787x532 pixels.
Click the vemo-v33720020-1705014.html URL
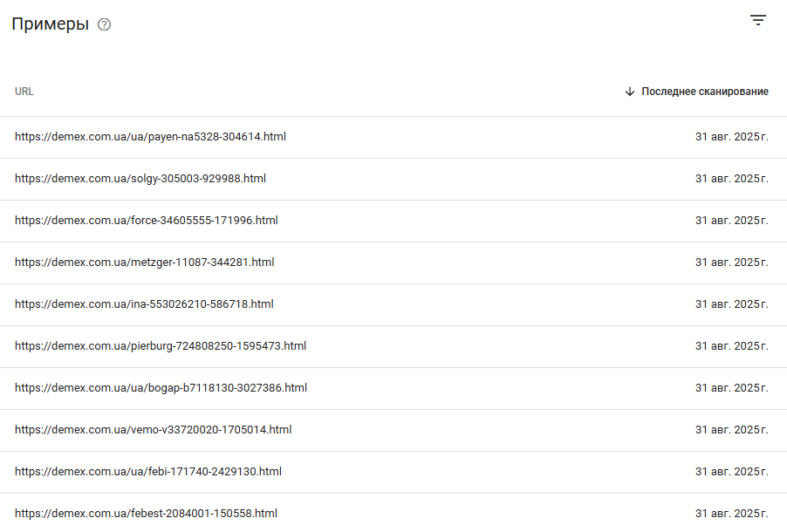click(x=153, y=430)
